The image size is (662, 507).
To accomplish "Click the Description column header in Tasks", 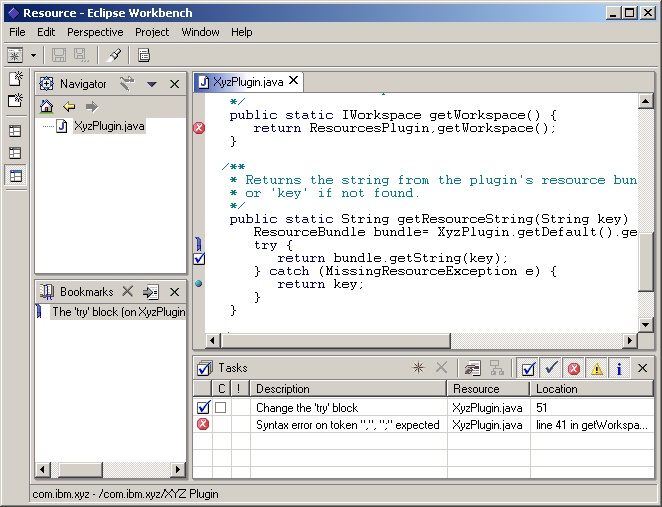I will (282, 389).
